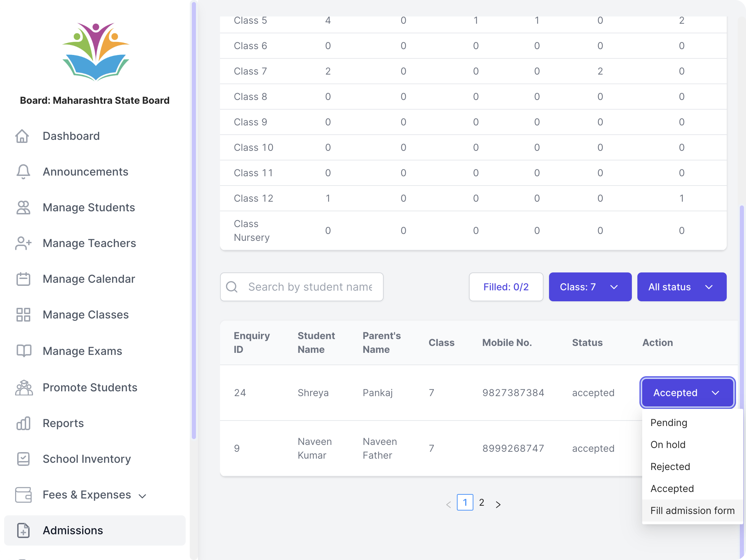
Task: Click the search by student name field
Action: click(x=301, y=287)
